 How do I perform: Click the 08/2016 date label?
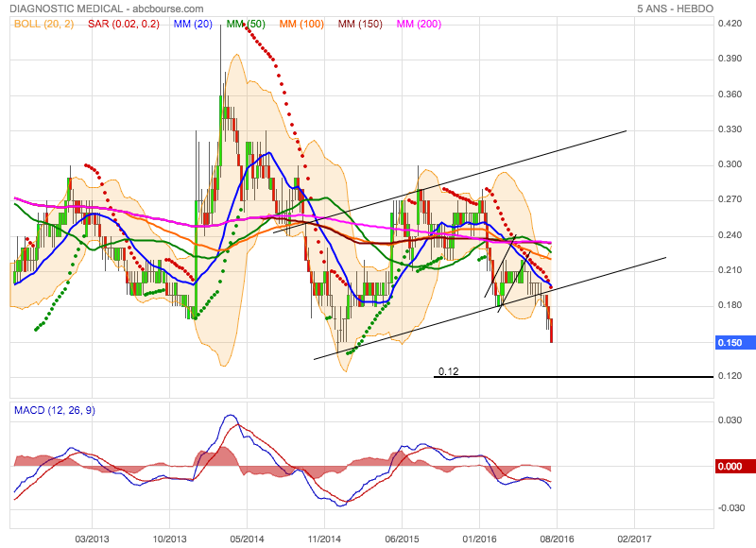point(557,539)
